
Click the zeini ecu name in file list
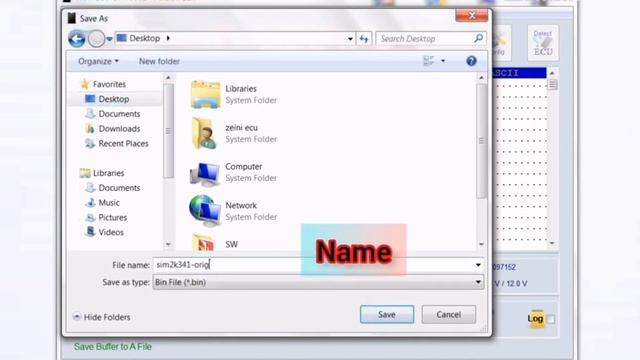[x=241, y=127]
